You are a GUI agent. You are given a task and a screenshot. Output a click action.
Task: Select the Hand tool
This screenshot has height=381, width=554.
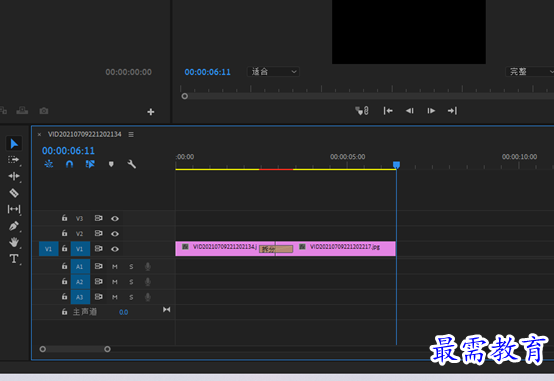coord(14,242)
